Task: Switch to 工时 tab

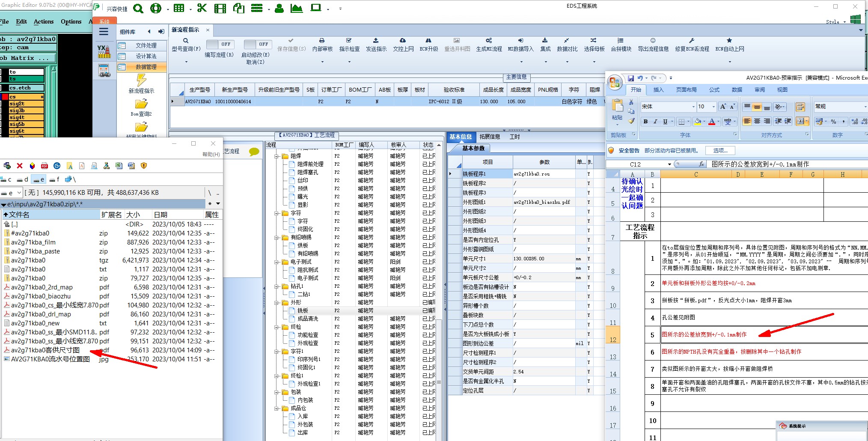Action: (x=515, y=137)
